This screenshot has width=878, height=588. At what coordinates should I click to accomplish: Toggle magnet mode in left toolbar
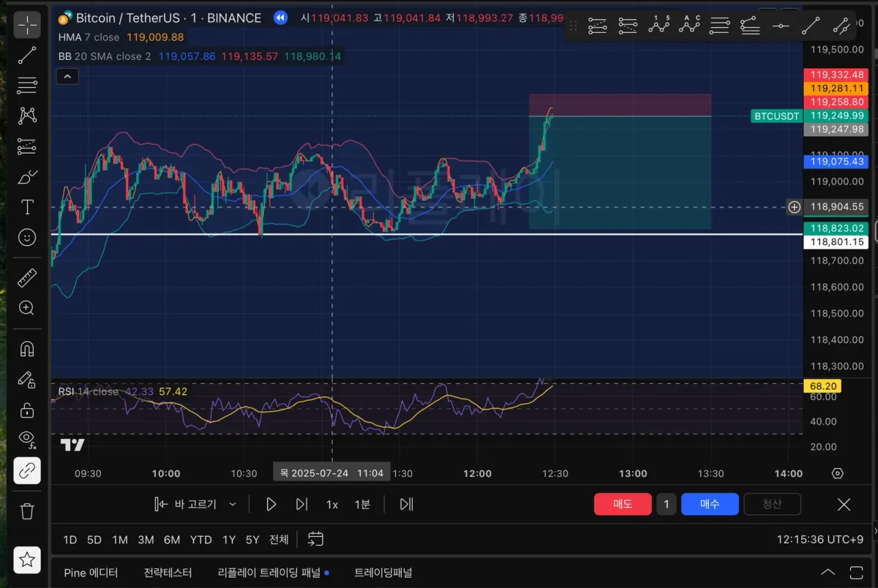coord(27,348)
